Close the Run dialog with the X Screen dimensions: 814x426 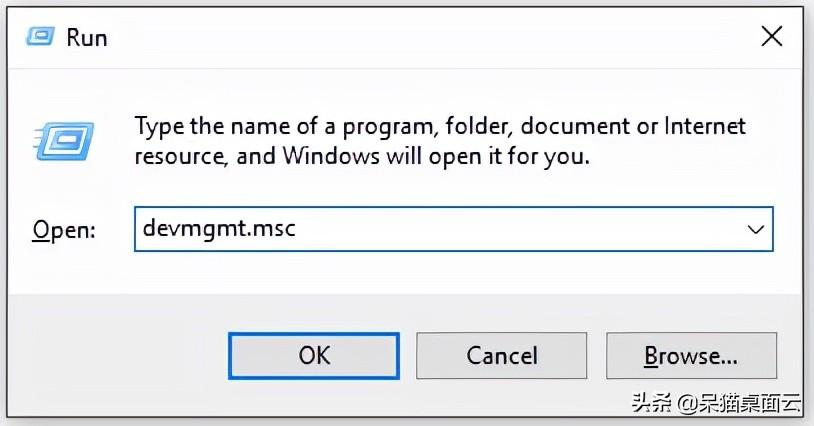click(771, 37)
